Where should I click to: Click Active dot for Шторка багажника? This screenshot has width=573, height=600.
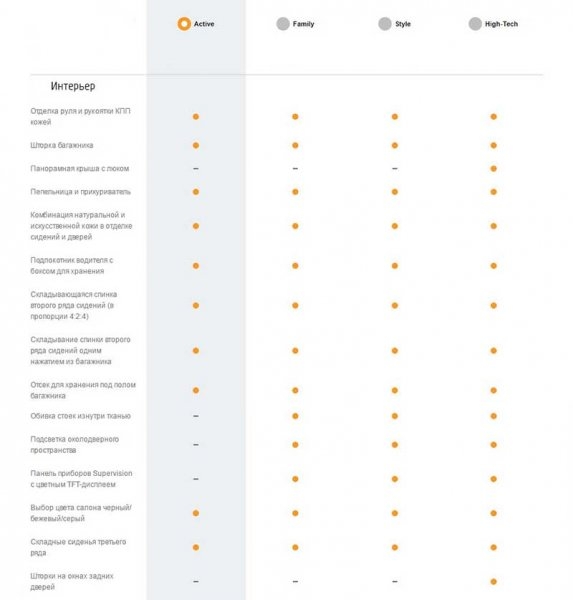(196, 145)
